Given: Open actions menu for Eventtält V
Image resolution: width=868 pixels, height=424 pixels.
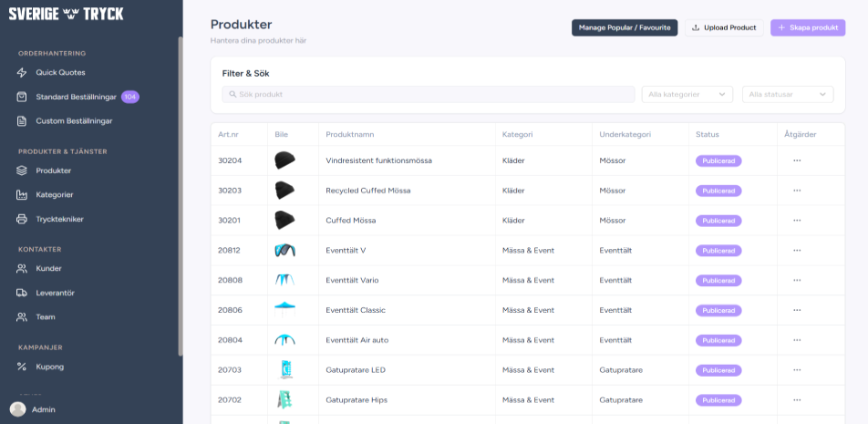Looking at the screenshot, I should coord(797,250).
